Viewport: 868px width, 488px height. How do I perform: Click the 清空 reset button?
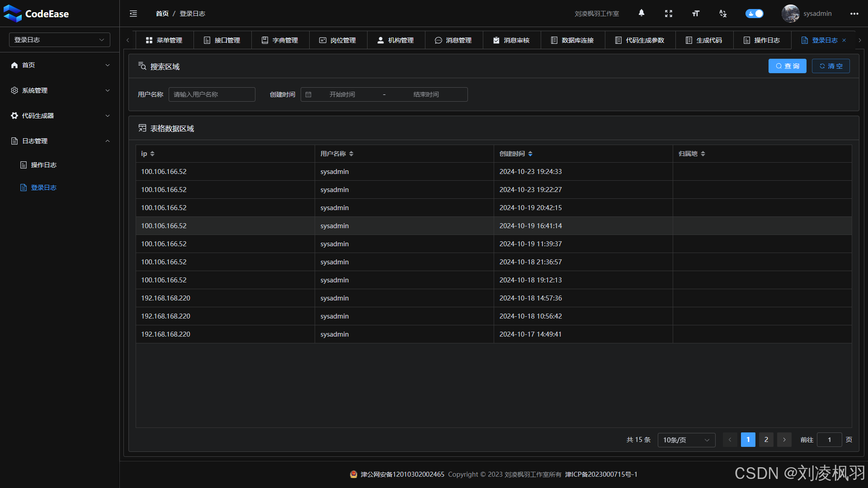830,66
